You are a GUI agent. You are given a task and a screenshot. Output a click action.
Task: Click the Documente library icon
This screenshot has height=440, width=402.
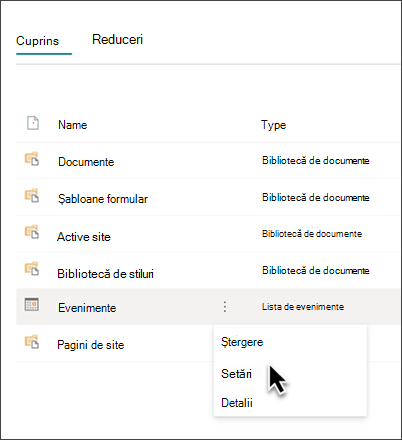(x=32, y=159)
